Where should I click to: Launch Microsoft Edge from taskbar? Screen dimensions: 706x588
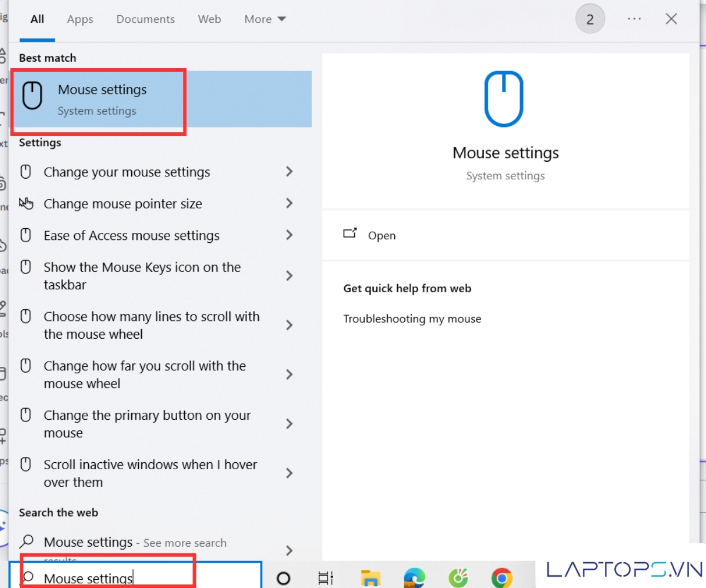click(414, 578)
